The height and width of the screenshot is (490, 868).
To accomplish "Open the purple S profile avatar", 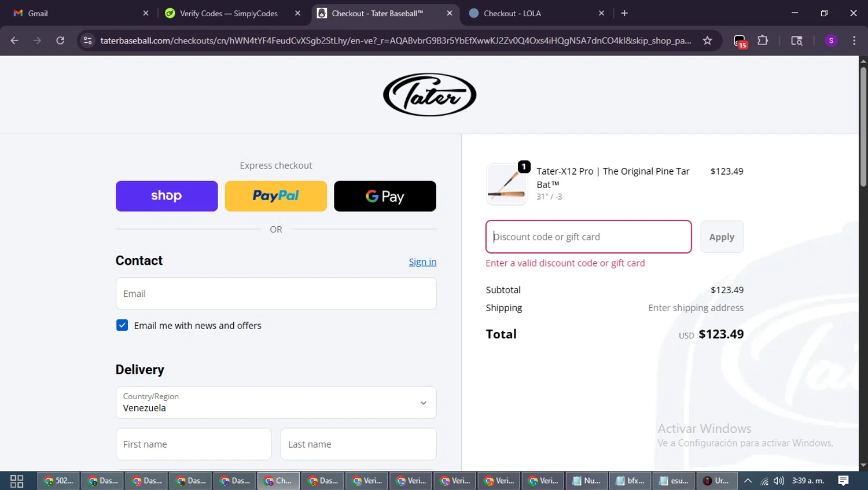I will [831, 40].
